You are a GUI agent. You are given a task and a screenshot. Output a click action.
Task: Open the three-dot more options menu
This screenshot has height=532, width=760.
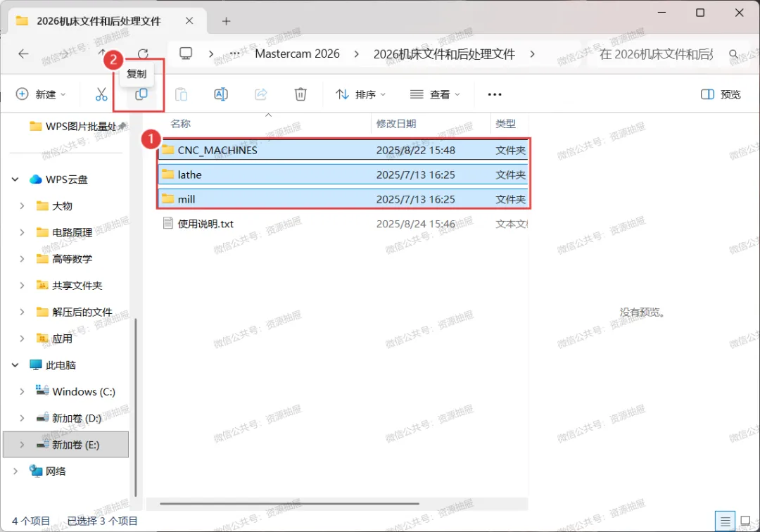[x=495, y=94]
